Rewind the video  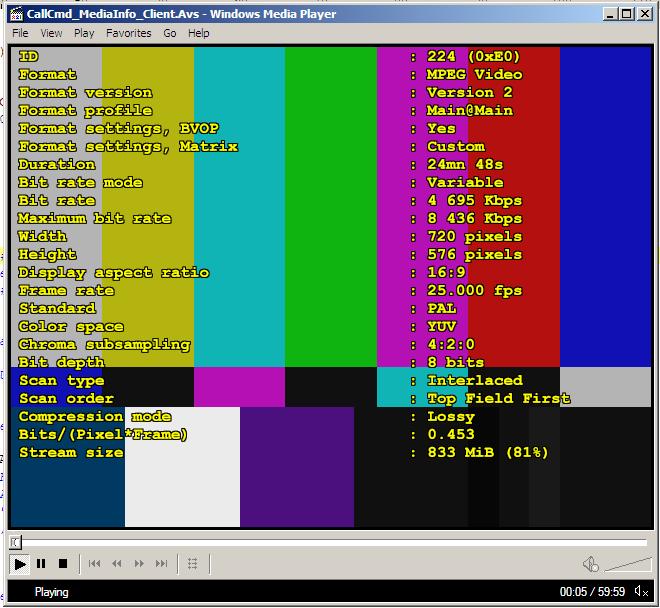tap(117, 564)
